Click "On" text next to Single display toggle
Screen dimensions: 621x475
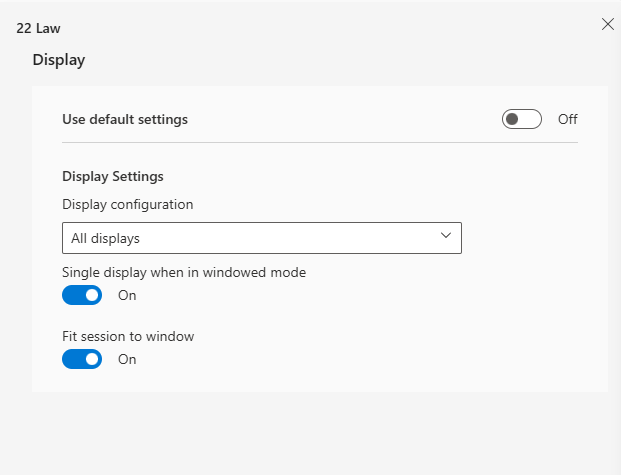pos(127,295)
